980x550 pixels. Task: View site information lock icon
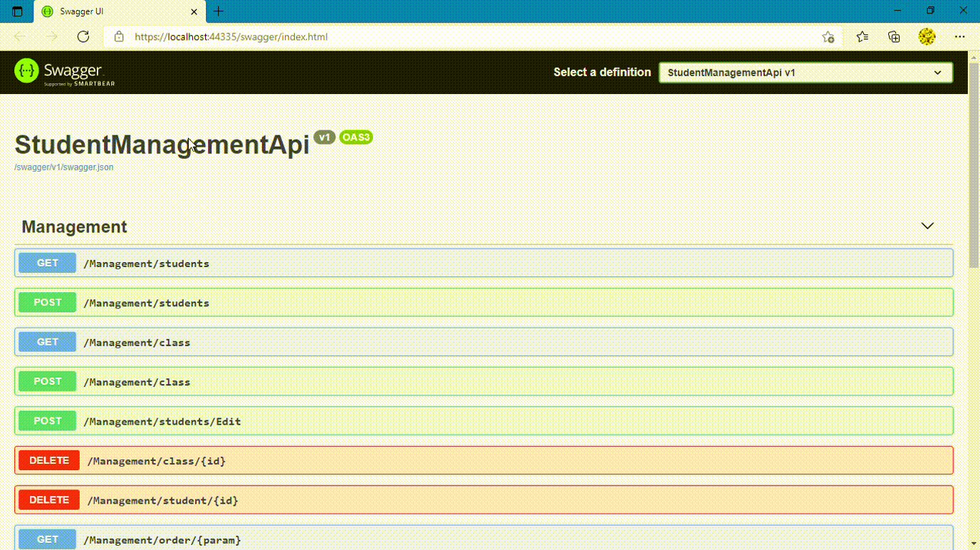click(x=119, y=36)
